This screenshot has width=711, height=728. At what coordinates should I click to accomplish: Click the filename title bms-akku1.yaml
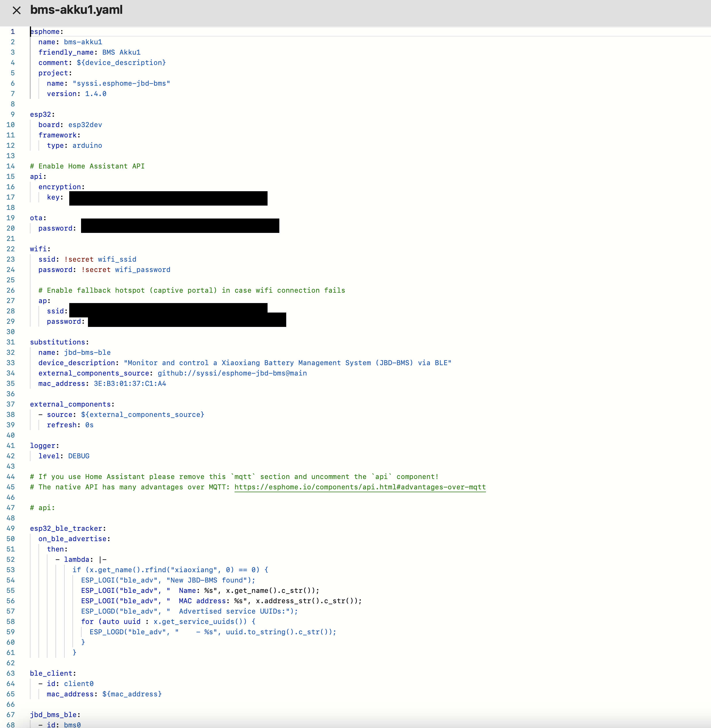pos(76,10)
